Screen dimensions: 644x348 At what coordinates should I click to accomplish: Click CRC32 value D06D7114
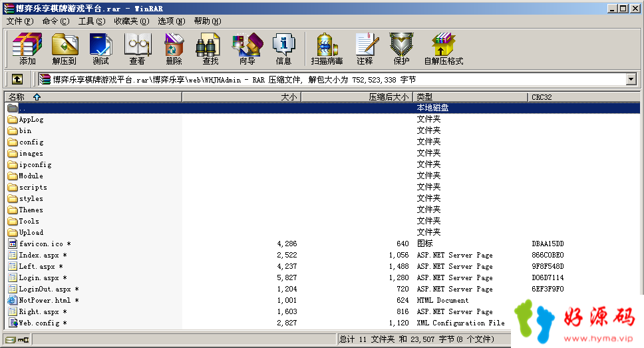548,277
